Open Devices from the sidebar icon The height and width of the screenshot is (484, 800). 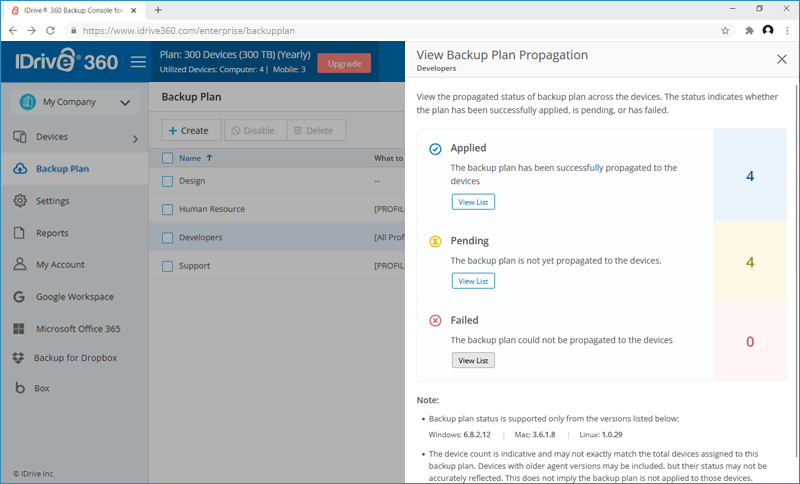20,137
